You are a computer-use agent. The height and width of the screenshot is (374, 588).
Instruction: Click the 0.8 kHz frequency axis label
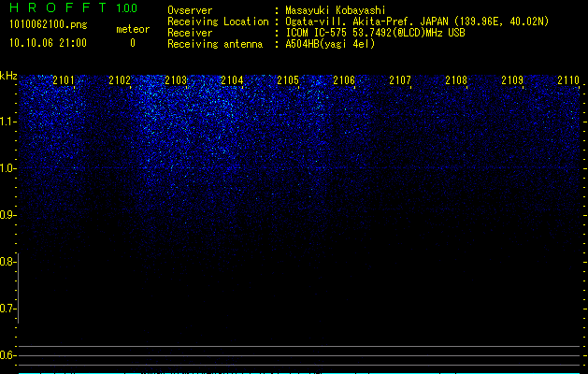pos(7,262)
